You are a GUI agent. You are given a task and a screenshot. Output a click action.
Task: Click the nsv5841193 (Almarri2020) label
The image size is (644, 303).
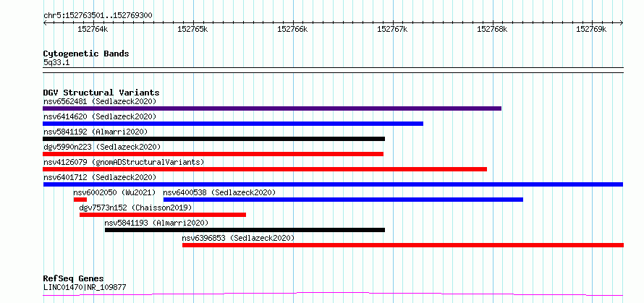(156, 223)
